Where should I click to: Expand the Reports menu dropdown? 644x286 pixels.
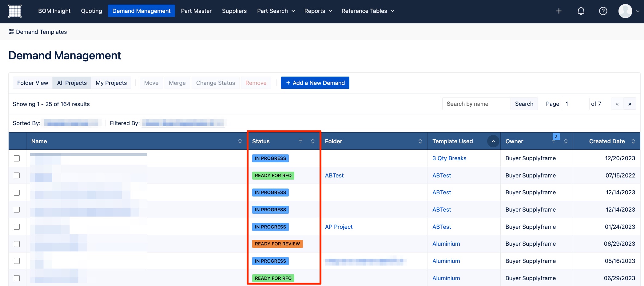(318, 11)
